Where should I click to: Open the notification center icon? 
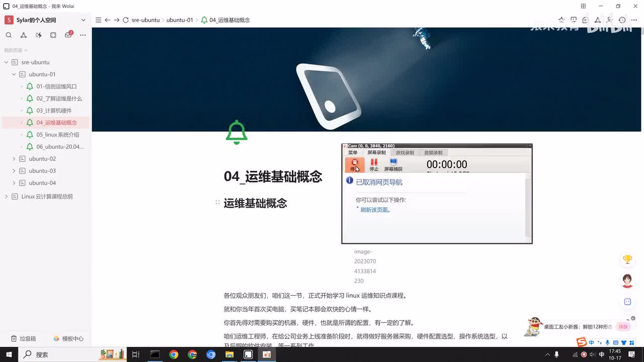(632, 354)
